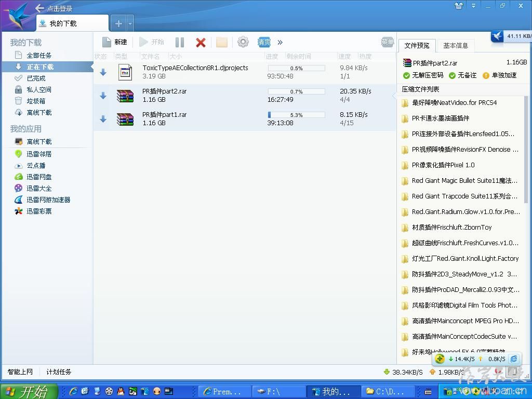Click 智能上网 in the status bar
This screenshot has height=399, width=532.
(x=20, y=372)
